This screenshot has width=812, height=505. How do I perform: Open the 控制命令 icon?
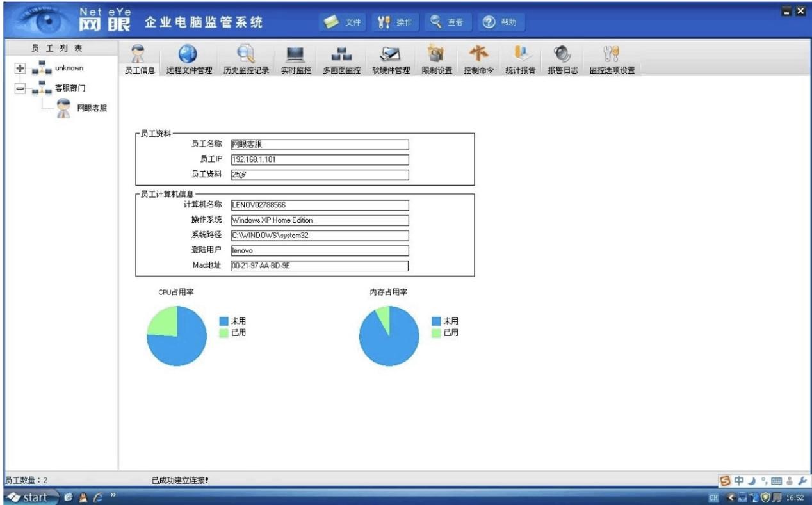(x=478, y=54)
